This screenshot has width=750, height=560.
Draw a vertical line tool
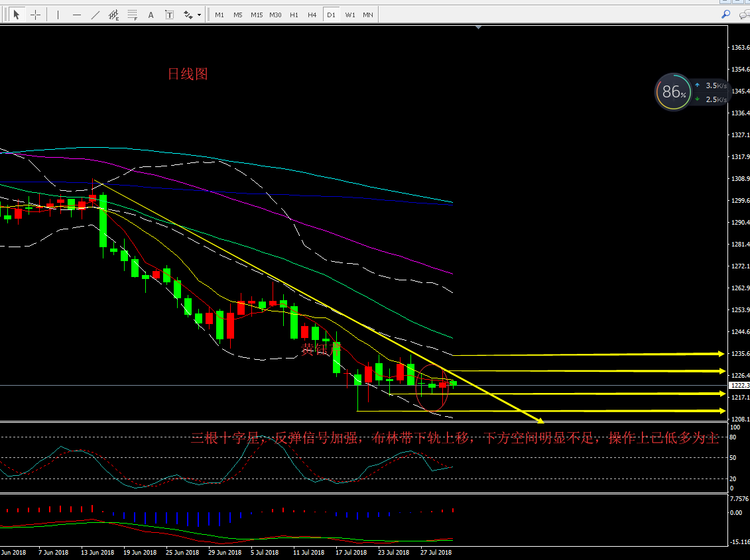coord(58,15)
